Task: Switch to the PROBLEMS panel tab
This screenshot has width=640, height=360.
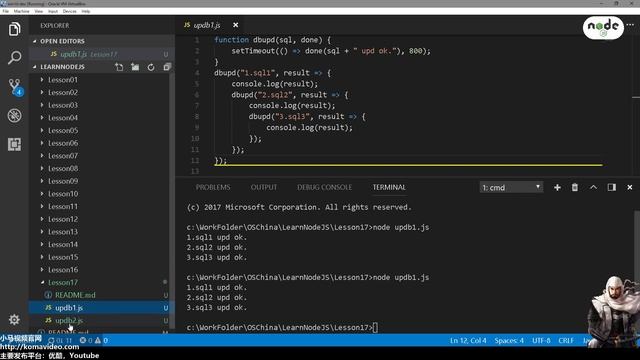Action: [213, 187]
